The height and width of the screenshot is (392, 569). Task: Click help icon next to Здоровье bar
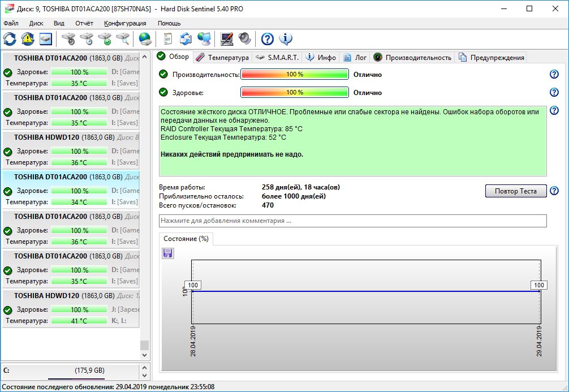coord(554,92)
